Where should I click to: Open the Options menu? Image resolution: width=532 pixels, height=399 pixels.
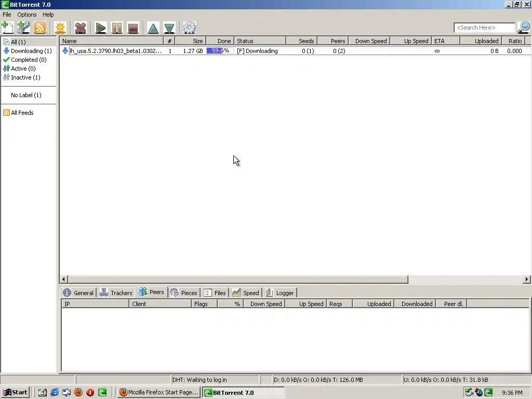27,15
